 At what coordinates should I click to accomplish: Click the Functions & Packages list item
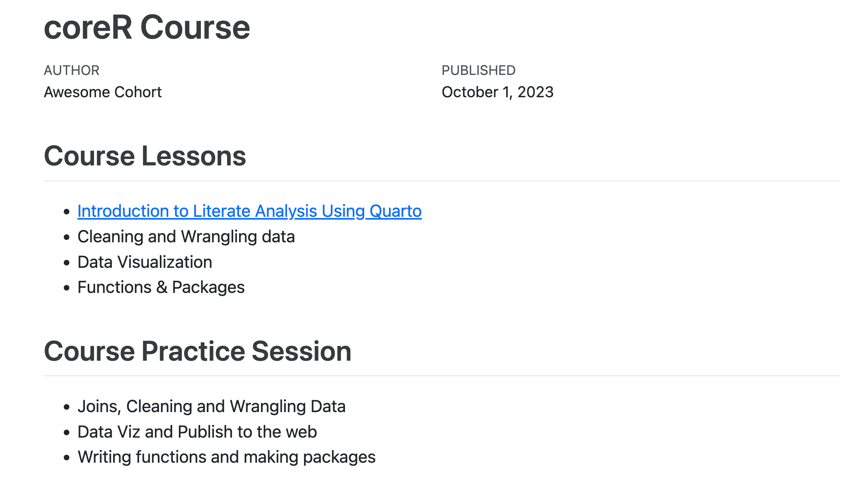point(161,287)
